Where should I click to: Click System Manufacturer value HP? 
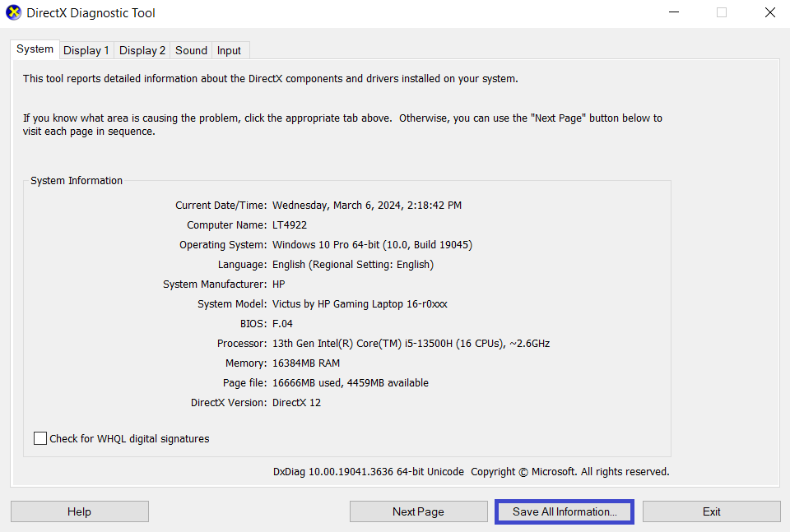point(279,285)
